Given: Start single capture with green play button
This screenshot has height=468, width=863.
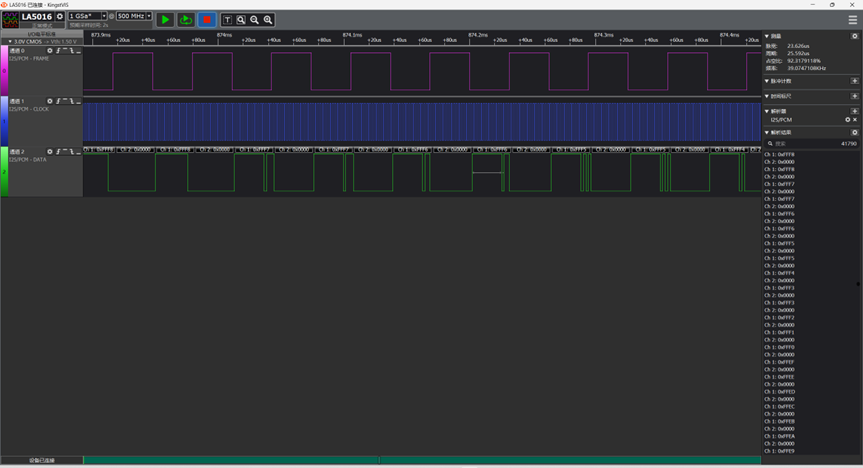Looking at the screenshot, I should click(165, 20).
